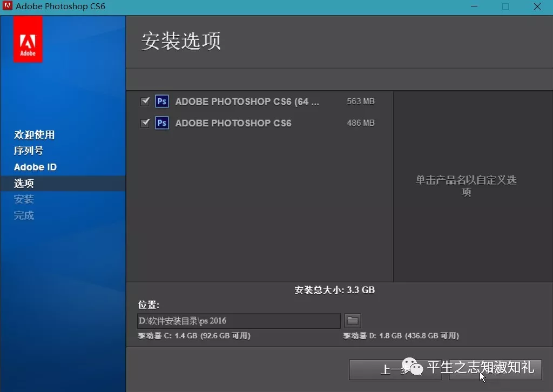Select 安装 step in sidebar
This screenshot has width=553, height=392.
click(24, 199)
